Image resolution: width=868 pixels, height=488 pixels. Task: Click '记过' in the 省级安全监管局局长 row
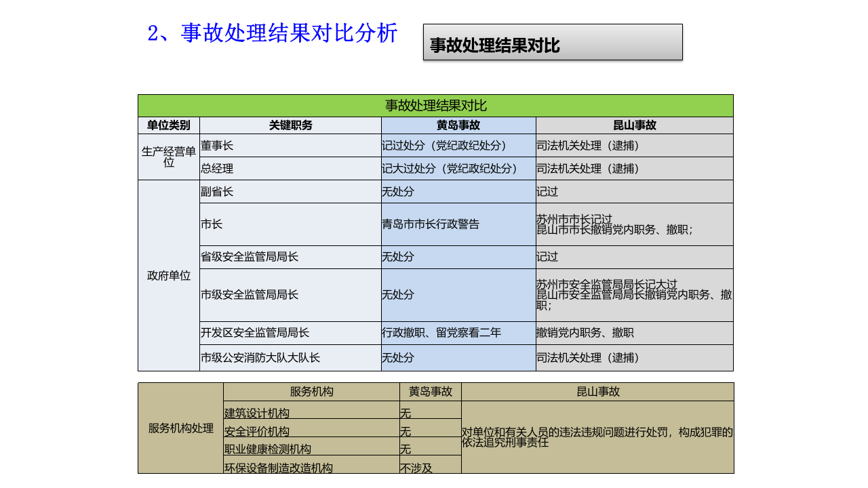[635, 257]
